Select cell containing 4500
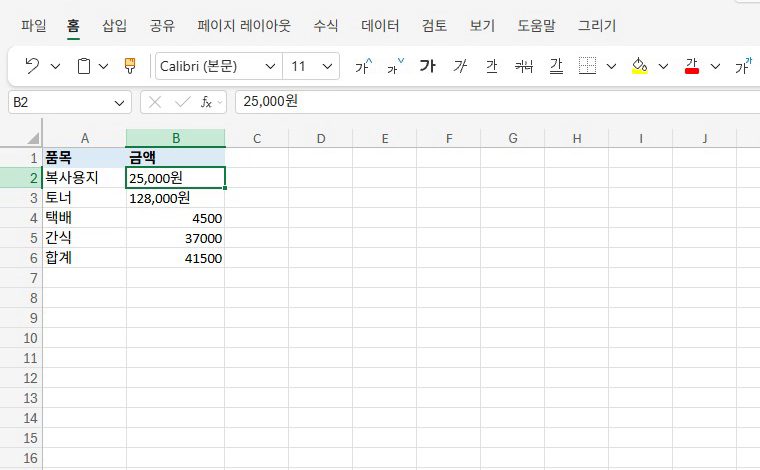 tap(176, 218)
